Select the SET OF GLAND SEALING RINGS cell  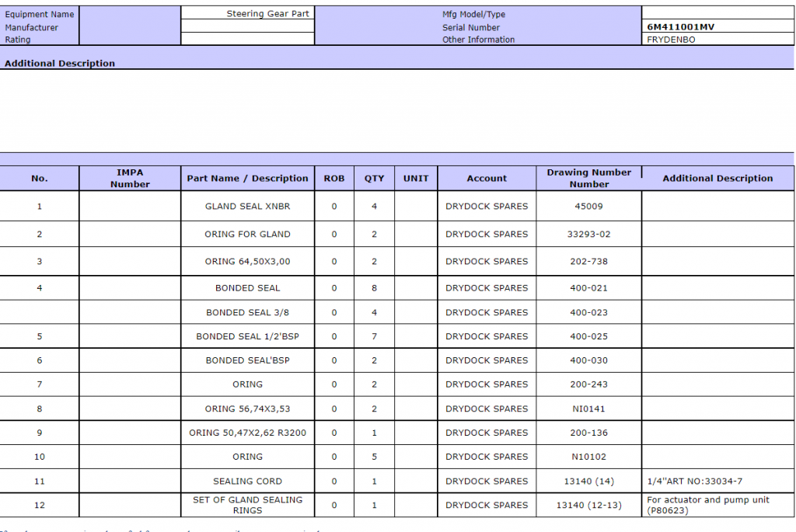pos(247,505)
